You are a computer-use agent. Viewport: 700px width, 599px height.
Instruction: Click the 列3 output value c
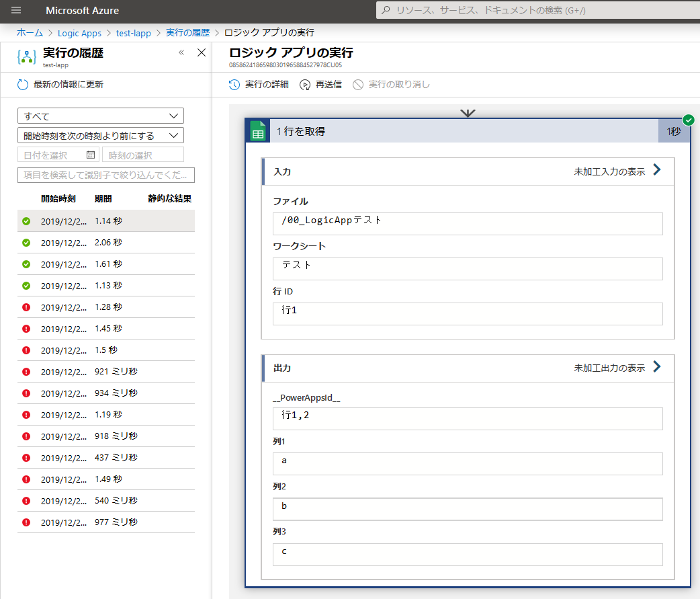point(468,555)
